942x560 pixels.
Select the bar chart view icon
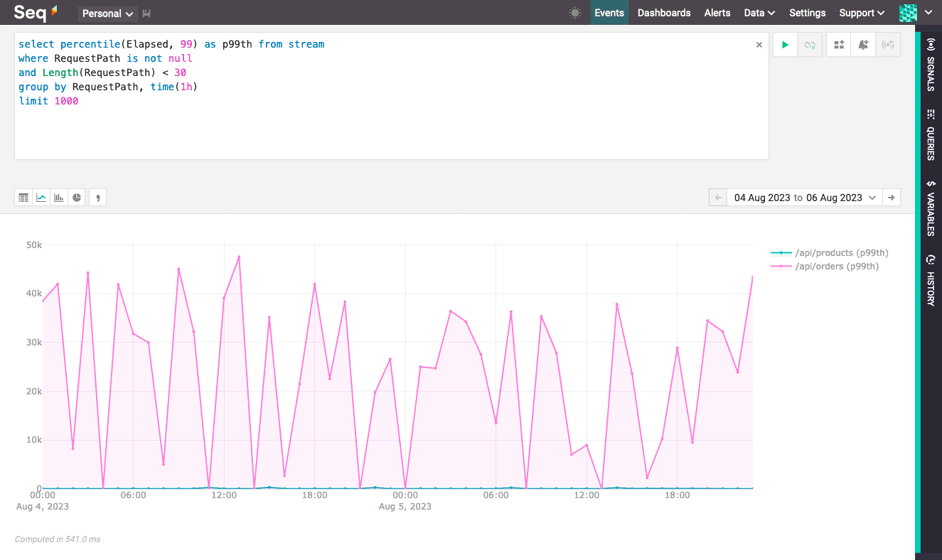(x=59, y=198)
